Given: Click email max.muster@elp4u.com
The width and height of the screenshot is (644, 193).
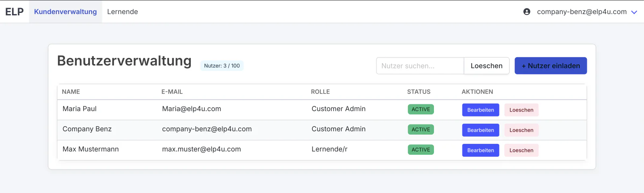Looking at the screenshot, I should pyautogui.click(x=201, y=149).
